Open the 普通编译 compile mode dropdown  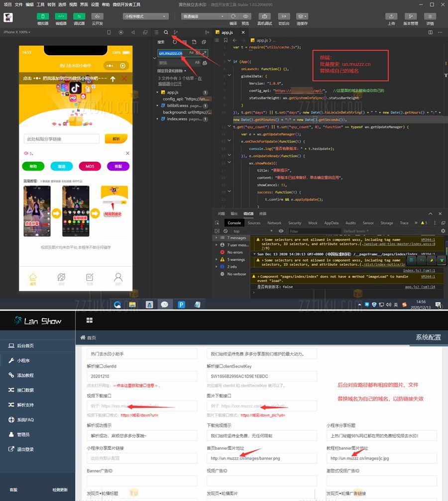point(203,16)
